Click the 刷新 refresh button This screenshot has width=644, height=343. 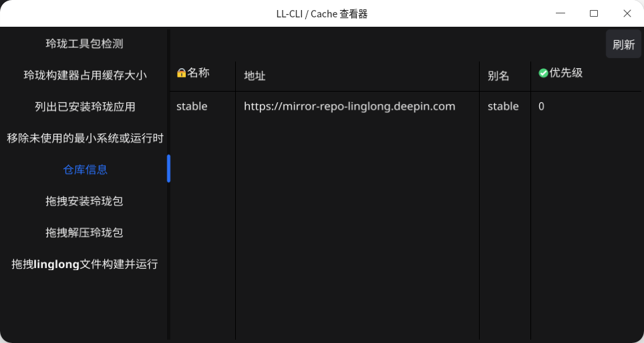[x=623, y=44]
